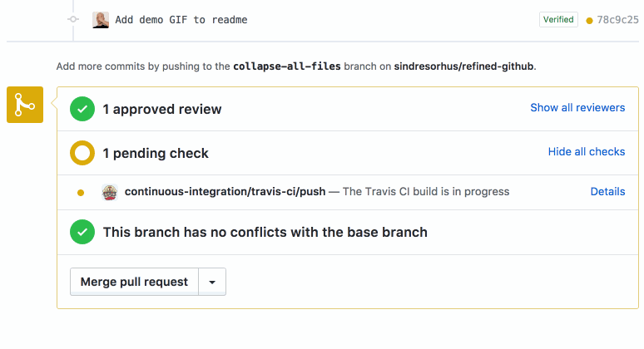Image resolution: width=644 pixels, height=349 pixels.
Task: Click the commit author avatar
Action: tap(101, 20)
